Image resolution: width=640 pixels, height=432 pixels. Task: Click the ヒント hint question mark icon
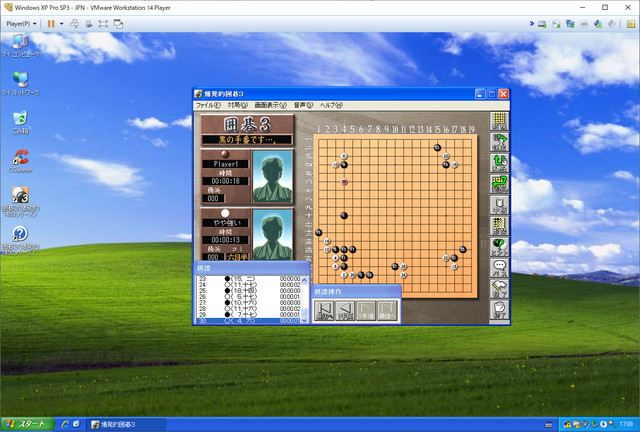(499, 247)
